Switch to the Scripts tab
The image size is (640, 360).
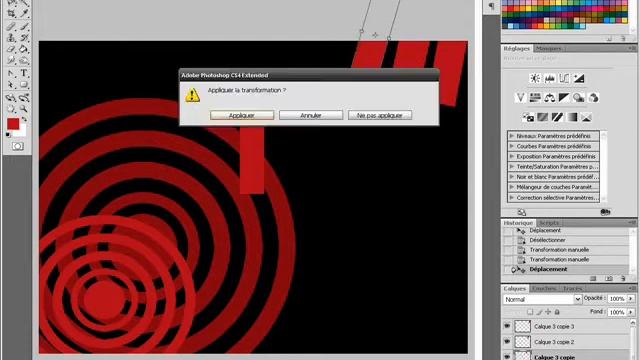(549, 223)
